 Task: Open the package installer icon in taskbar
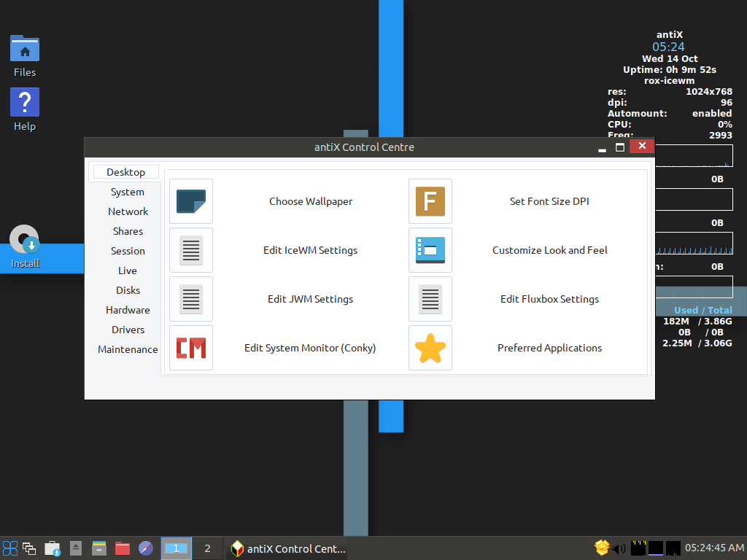(53, 548)
